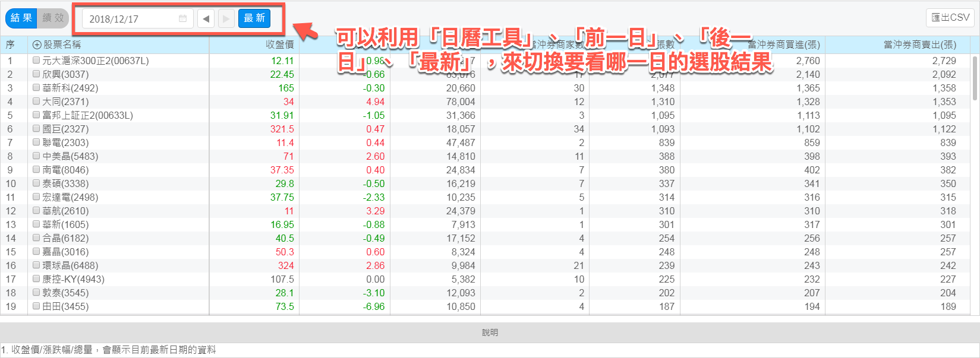Click the 2018/12/17 date input field

(x=131, y=19)
